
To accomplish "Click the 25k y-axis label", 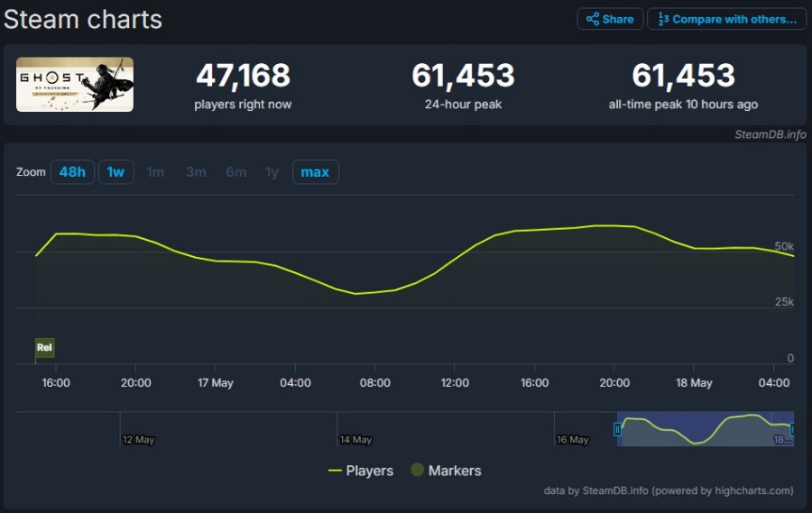I will (x=784, y=302).
